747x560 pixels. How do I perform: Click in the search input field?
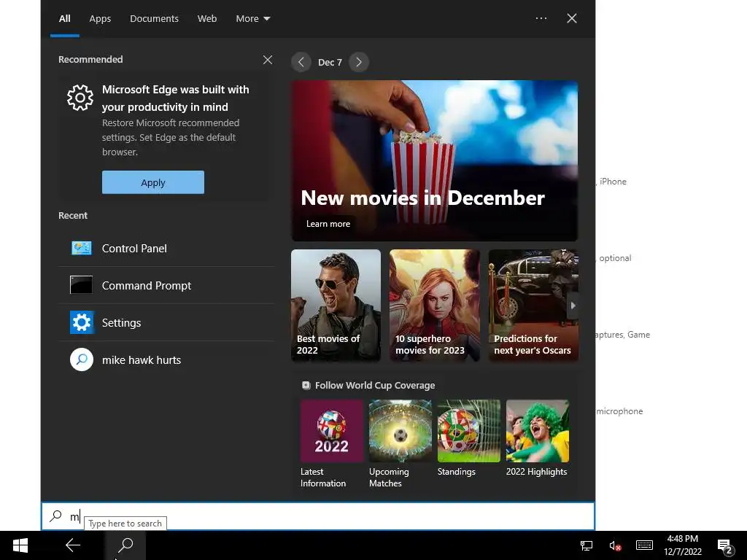[318, 516]
